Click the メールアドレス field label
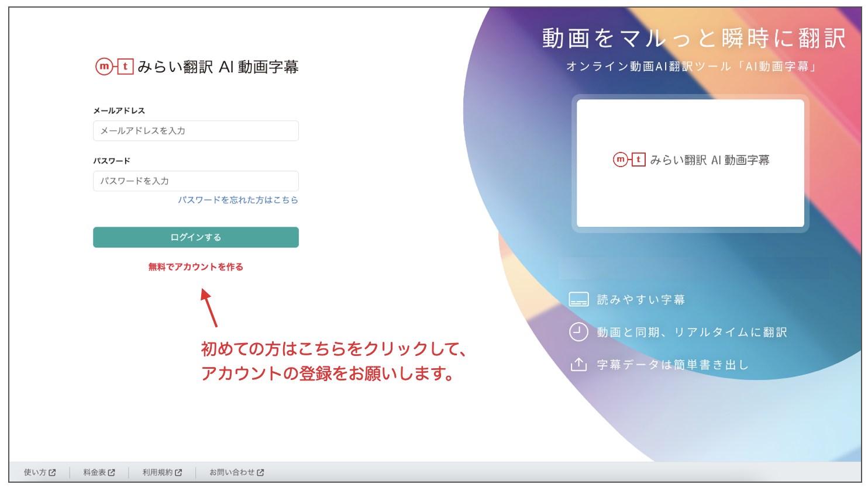 [119, 110]
